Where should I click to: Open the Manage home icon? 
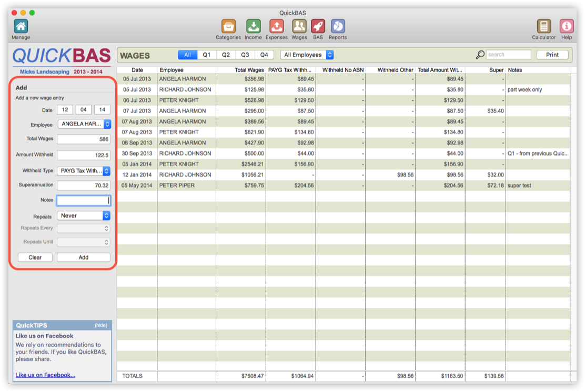click(x=21, y=26)
